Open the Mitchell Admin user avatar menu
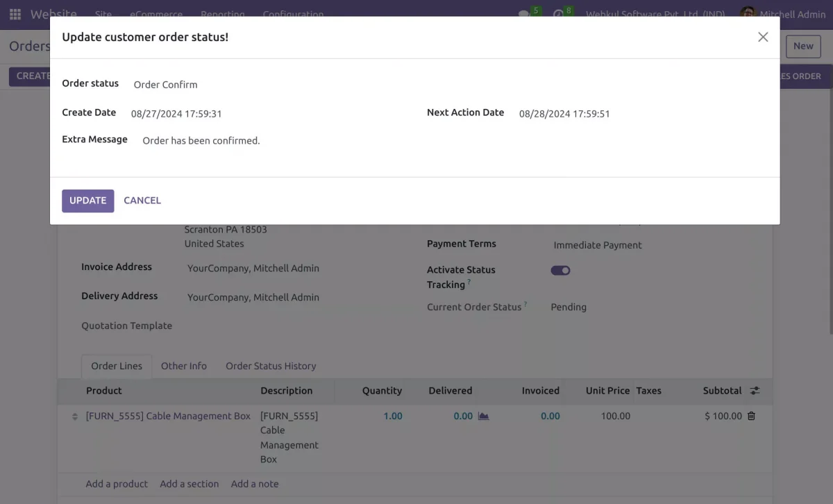Viewport: 833px width, 504px height. 748,14
